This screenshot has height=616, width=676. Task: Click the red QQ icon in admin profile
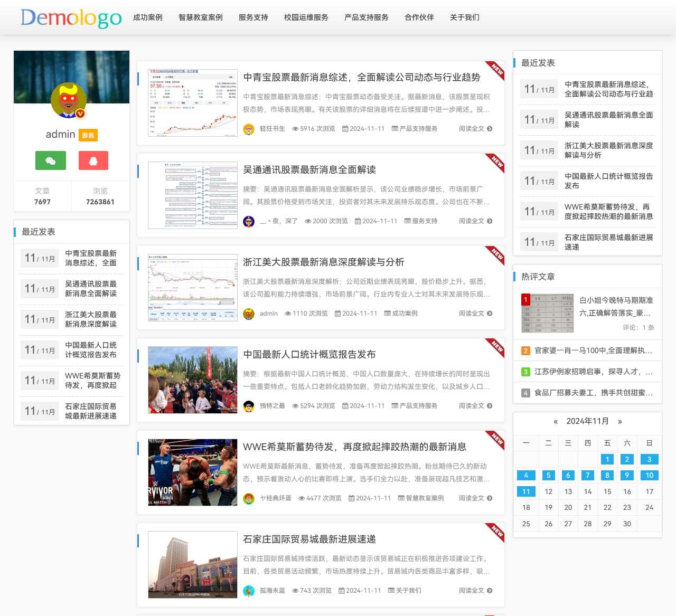(x=93, y=160)
